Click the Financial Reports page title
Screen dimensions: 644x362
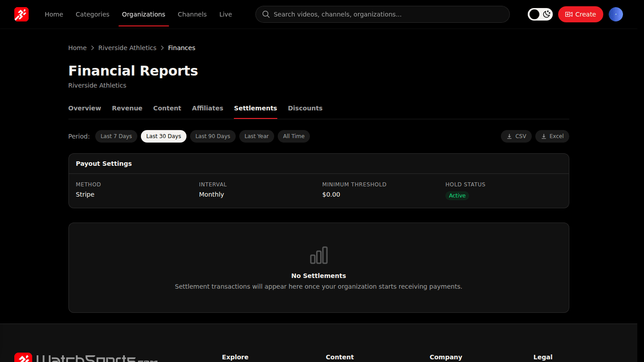tap(133, 71)
